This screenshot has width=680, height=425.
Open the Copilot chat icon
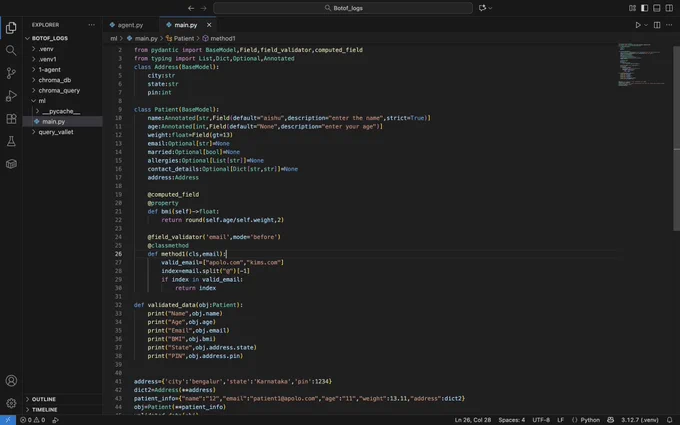(482, 8)
